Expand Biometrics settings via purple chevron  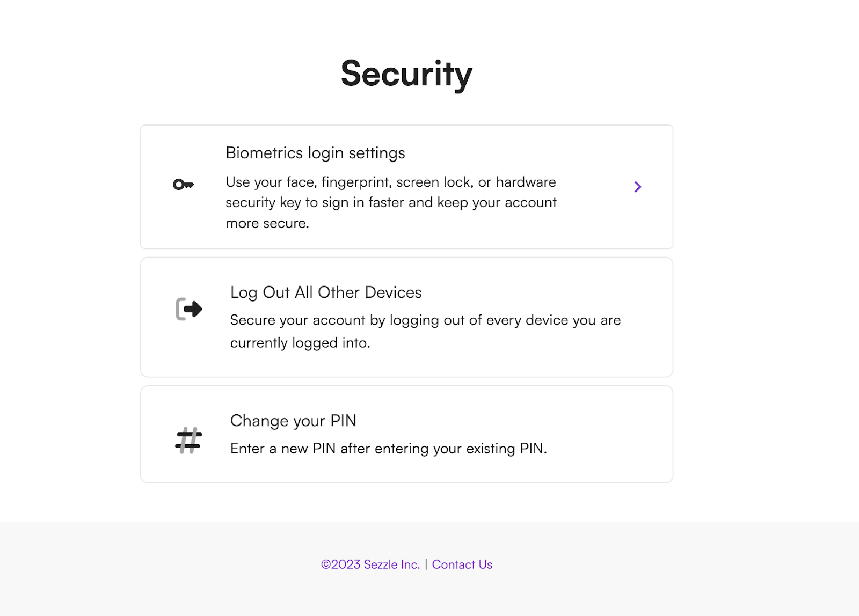point(638,187)
